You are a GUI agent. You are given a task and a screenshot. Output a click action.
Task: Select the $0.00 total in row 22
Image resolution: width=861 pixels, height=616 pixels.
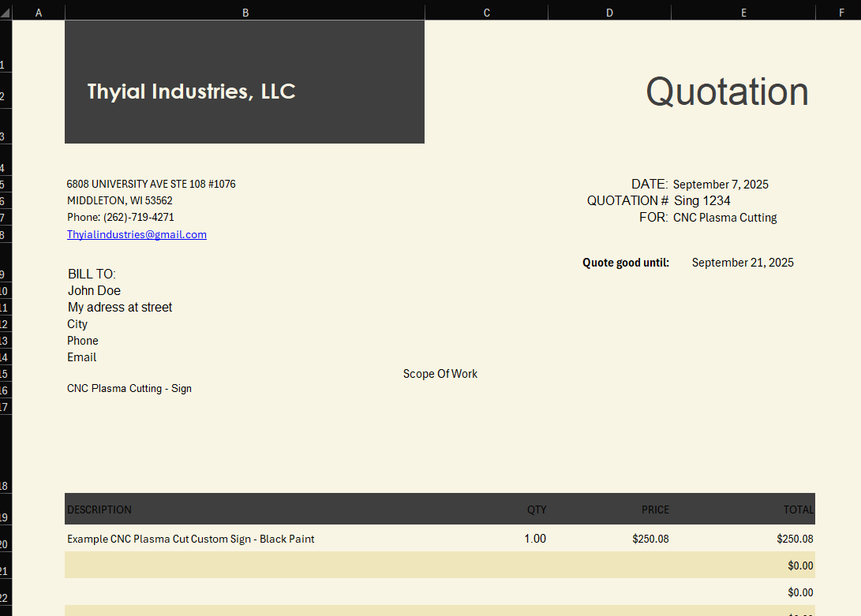pyautogui.click(x=800, y=592)
